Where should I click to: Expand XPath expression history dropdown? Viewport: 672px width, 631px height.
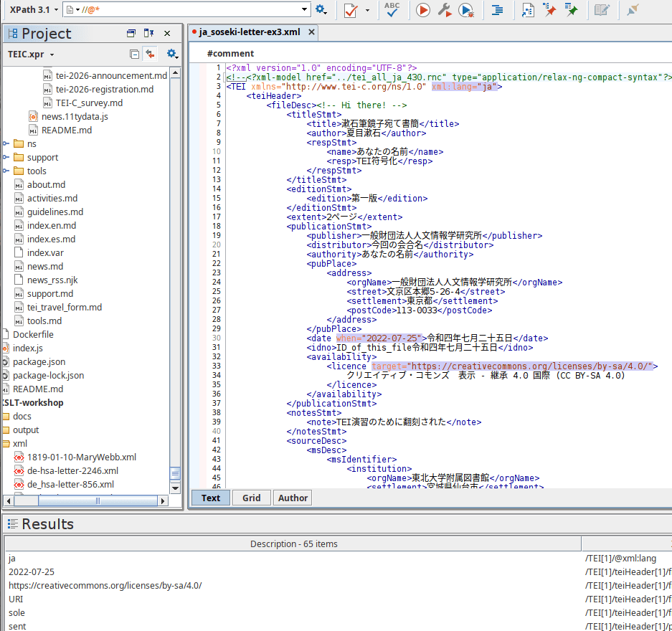click(304, 9)
